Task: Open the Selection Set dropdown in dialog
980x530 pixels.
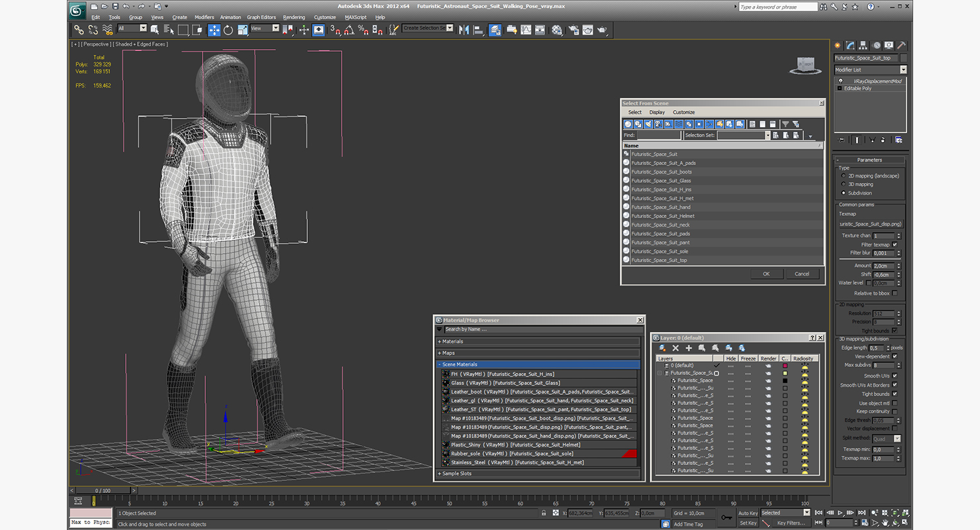Action: (767, 135)
